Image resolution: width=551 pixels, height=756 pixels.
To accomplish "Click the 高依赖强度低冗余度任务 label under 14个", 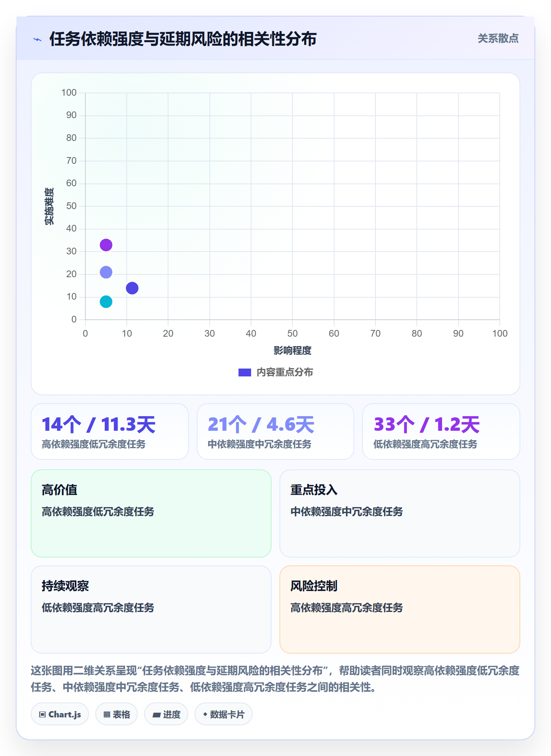I will 94,444.
